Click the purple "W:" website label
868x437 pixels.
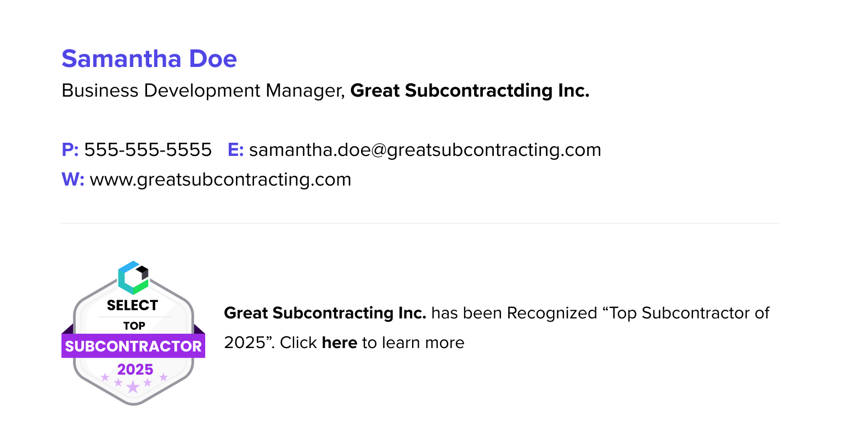point(73,180)
